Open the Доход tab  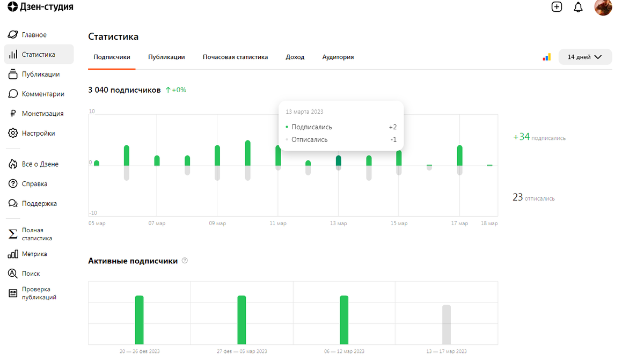(295, 57)
